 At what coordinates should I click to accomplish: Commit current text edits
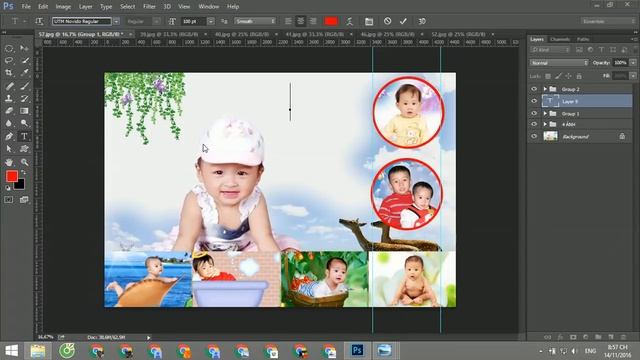point(403,21)
